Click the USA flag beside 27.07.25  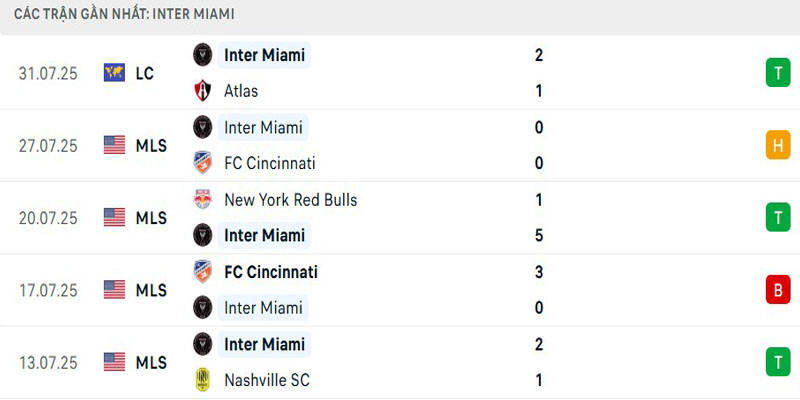click(x=115, y=145)
